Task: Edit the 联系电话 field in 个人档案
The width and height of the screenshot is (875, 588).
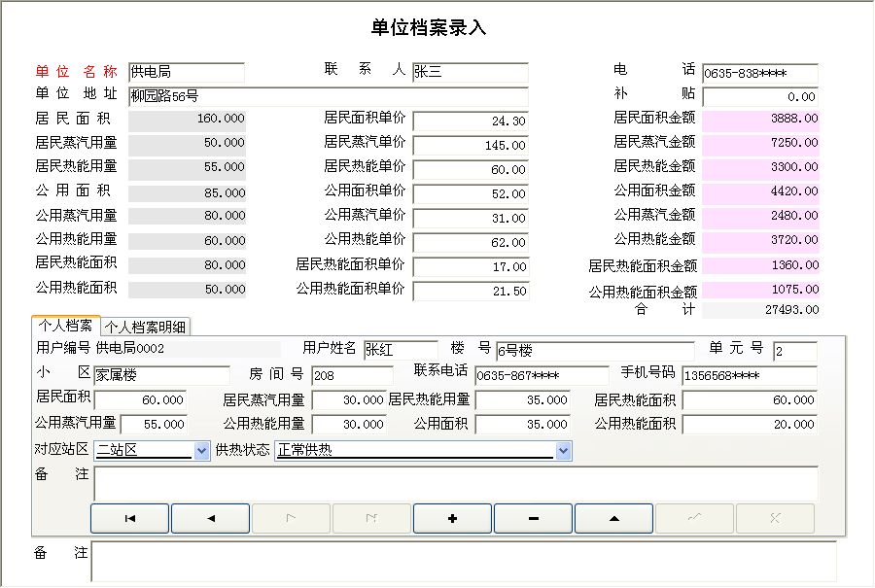Action: (542, 375)
